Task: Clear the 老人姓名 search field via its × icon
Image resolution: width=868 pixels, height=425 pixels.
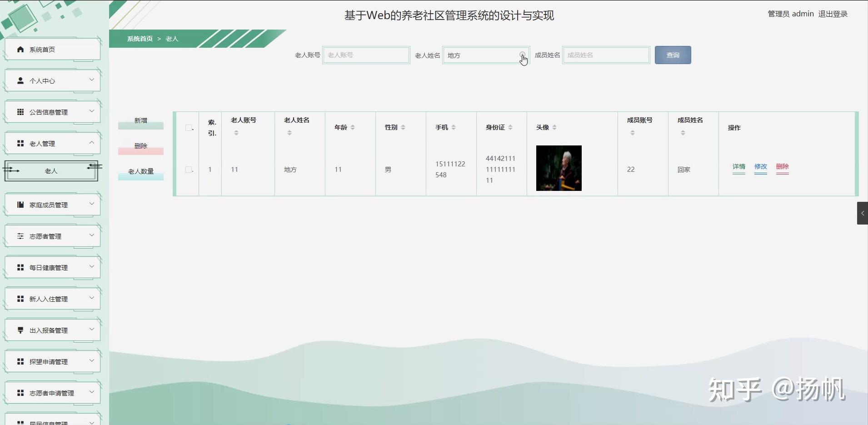Action: [x=522, y=55]
